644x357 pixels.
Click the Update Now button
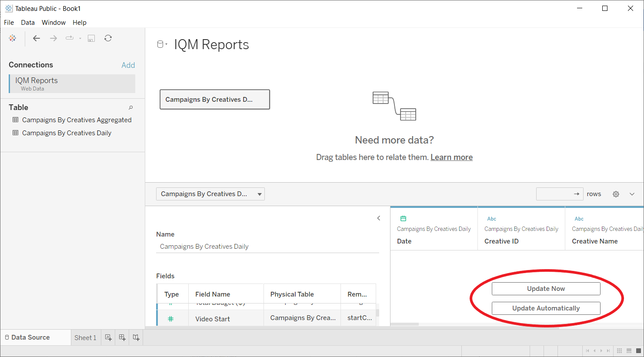[x=546, y=289]
